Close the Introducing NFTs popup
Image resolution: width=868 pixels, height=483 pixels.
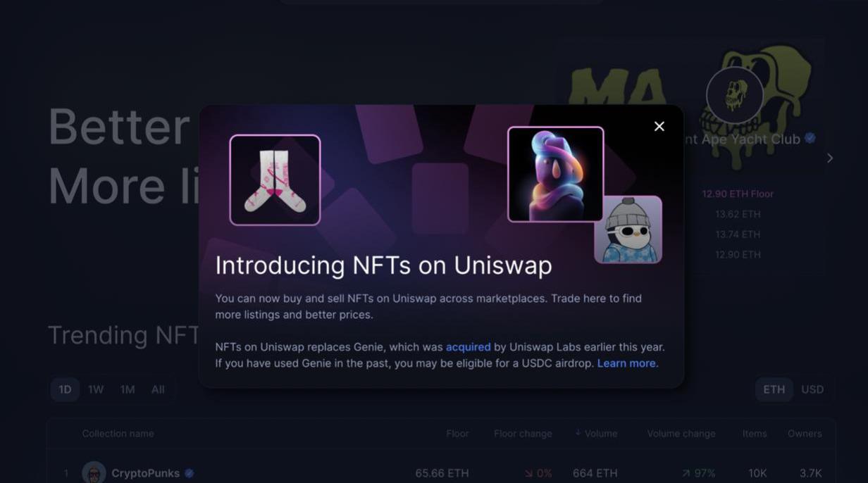[x=659, y=126]
